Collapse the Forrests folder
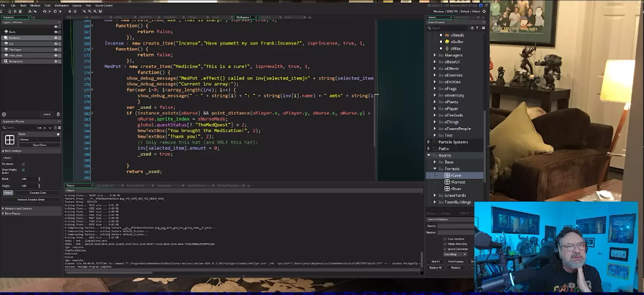The image size is (644, 295). pos(435,169)
